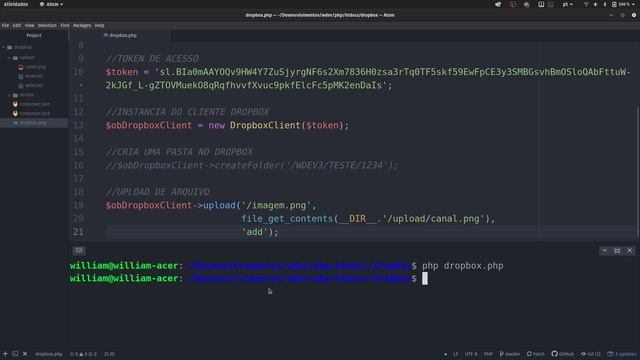Hide the terminal panel with the chevron

click(604, 251)
